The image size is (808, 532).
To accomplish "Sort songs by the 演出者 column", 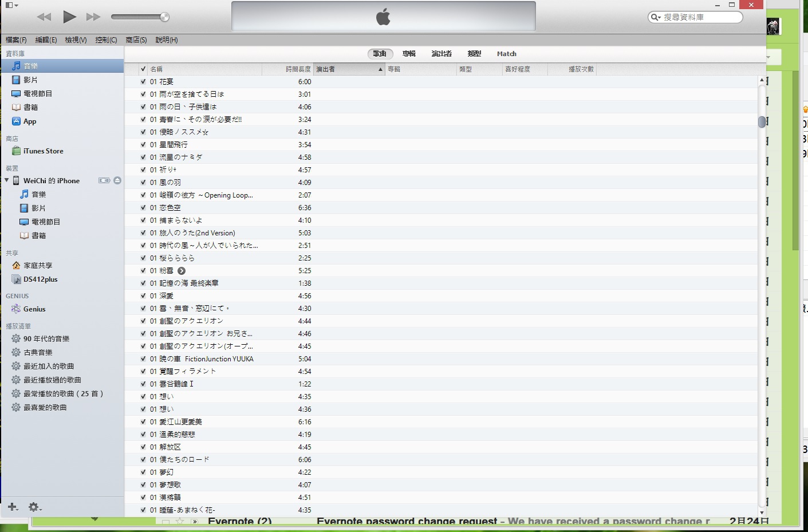I will pyautogui.click(x=349, y=69).
